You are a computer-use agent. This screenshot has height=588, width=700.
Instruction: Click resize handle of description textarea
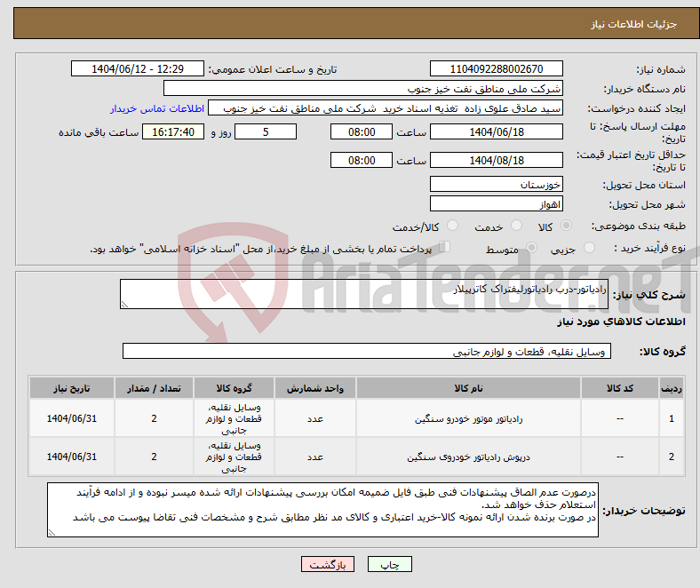coord(124,305)
